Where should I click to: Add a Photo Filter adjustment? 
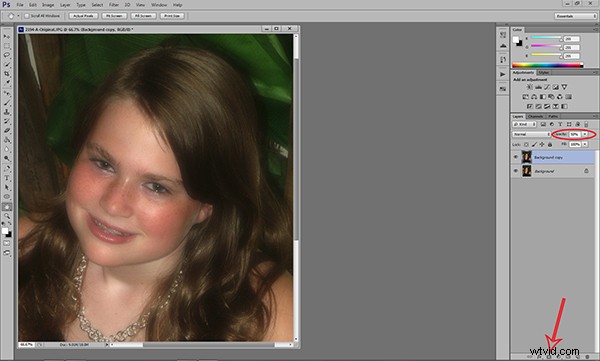click(551, 97)
